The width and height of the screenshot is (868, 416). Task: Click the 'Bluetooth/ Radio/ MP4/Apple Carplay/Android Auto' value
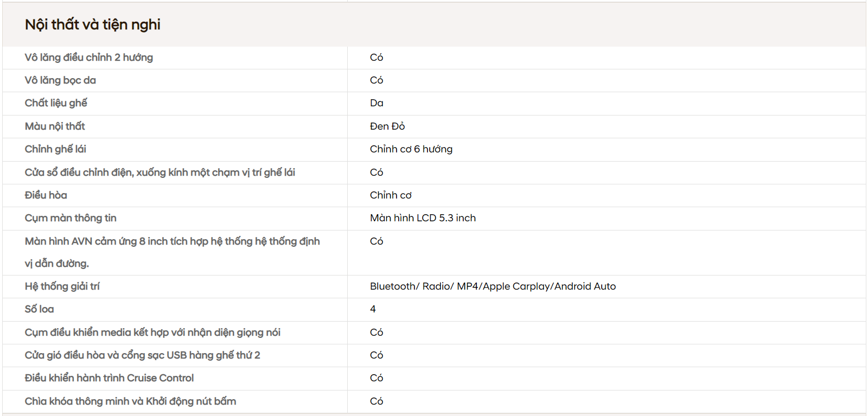[x=493, y=286]
